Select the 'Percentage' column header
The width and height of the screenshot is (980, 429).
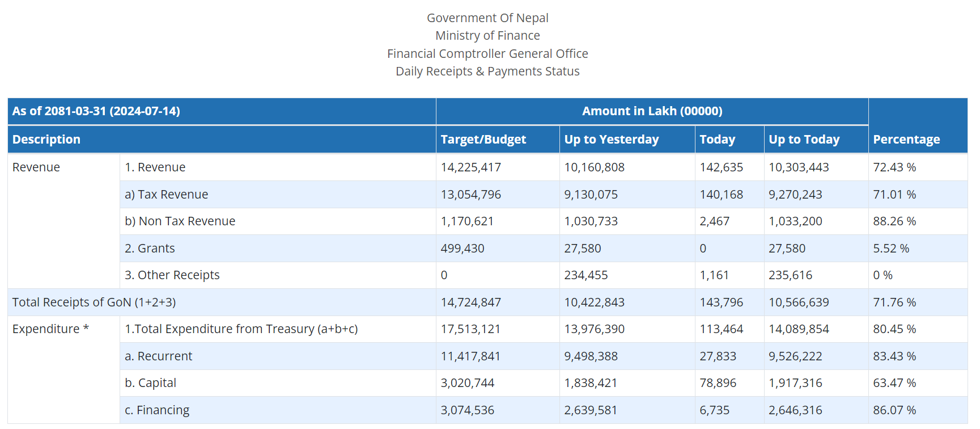[x=906, y=140]
